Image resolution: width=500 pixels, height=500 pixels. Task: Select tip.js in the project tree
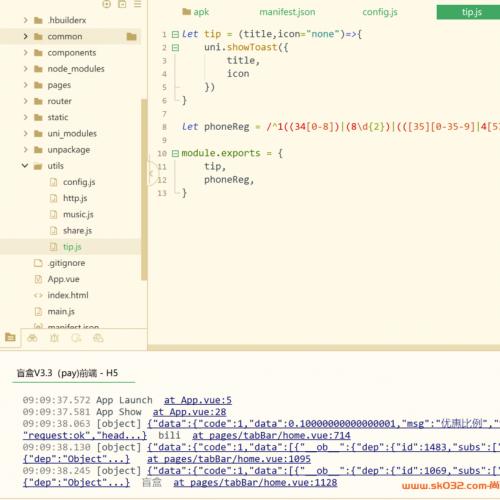click(x=72, y=247)
